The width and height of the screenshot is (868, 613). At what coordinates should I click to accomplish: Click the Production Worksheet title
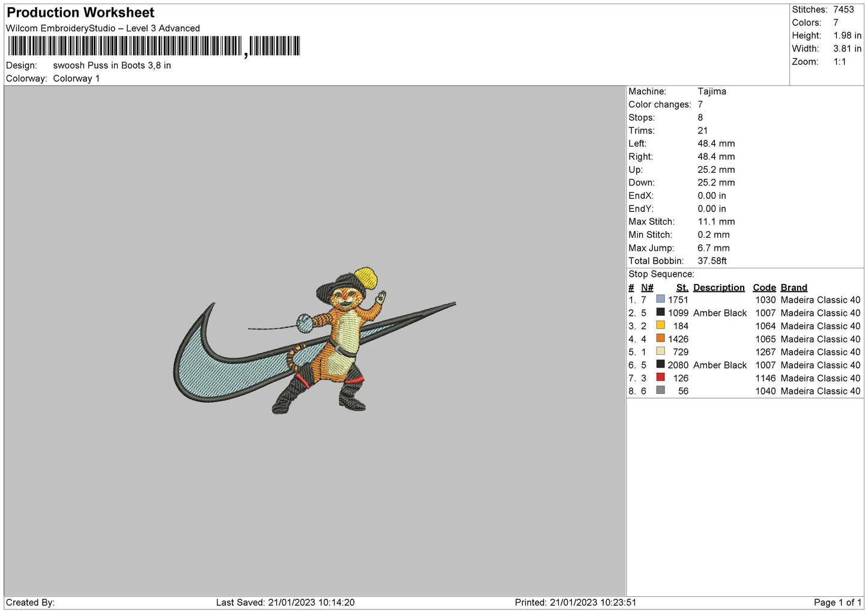click(80, 13)
